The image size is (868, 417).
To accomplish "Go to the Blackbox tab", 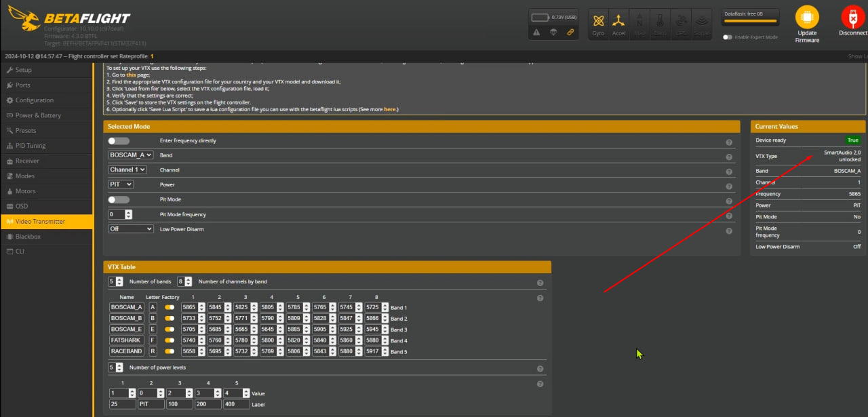I will click(28, 237).
